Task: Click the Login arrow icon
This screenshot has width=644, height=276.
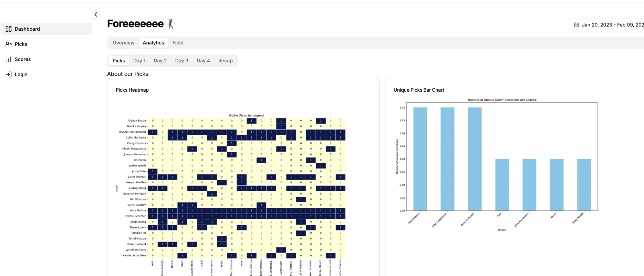Action: click(9, 74)
